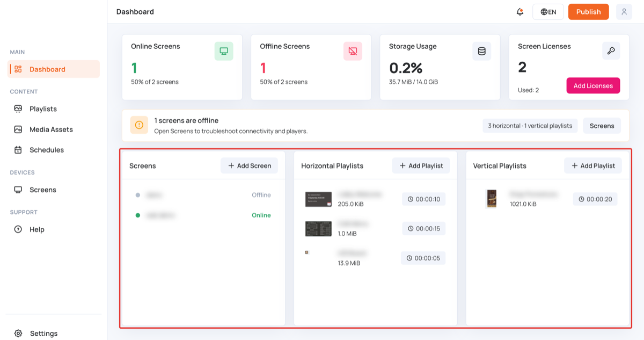Click the '1 screens are offline' heading
The width and height of the screenshot is (644, 340).
(186, 120)
